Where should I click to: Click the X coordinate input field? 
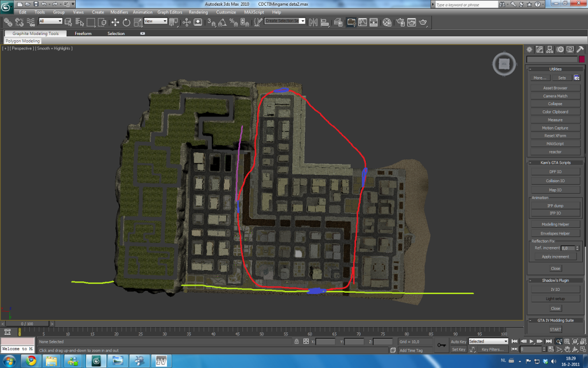[x=325, y=342]
